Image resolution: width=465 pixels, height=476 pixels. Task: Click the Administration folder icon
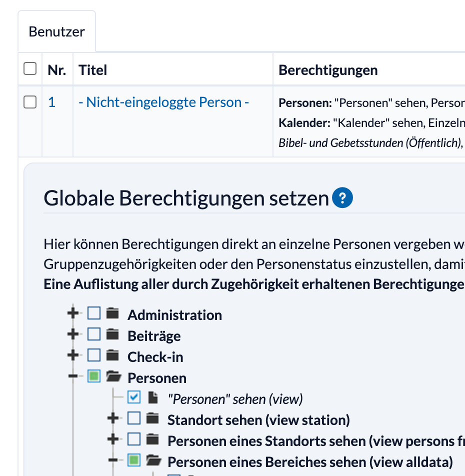click(112, 313)
